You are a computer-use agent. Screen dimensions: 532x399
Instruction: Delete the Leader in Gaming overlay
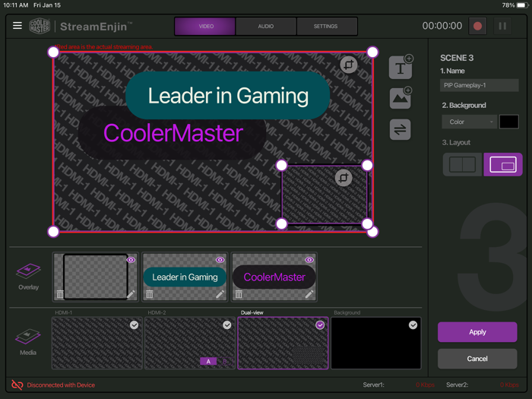pos(150,294)
